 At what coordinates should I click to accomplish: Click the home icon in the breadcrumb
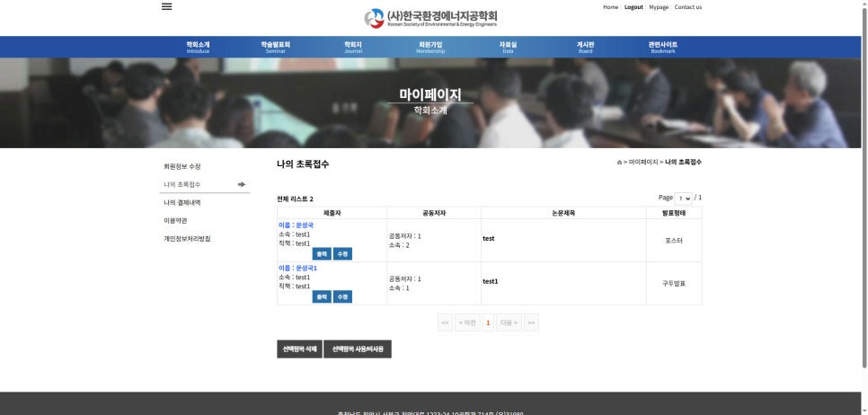tap(619, 162)
